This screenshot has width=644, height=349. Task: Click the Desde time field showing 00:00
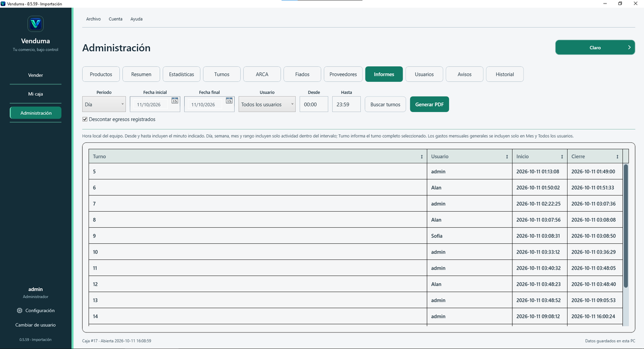314,105
